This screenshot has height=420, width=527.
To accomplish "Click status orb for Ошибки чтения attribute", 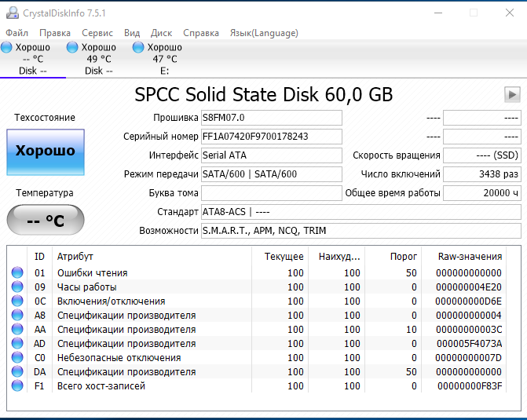I will coord(17,273).
